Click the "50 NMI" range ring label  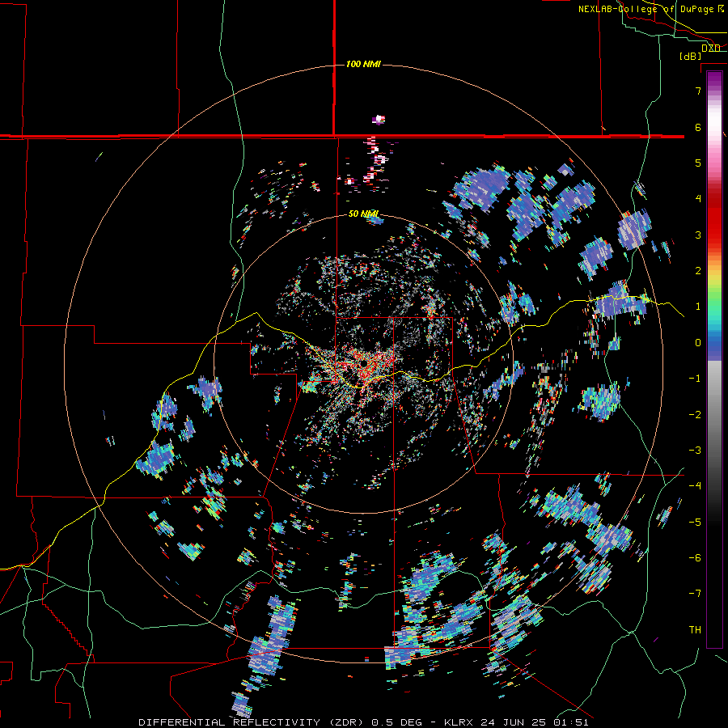[x=363, y=214]
